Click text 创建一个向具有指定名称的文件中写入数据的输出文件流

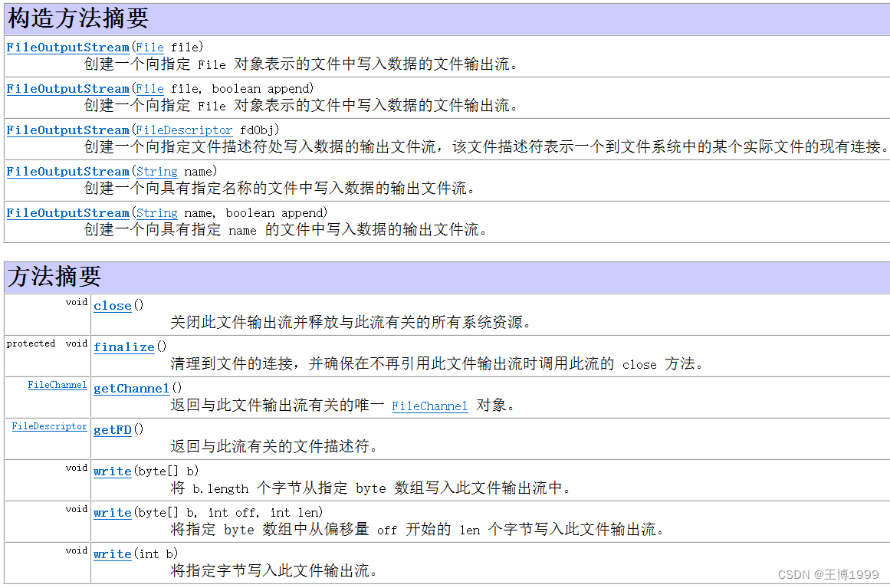[280, 189]
